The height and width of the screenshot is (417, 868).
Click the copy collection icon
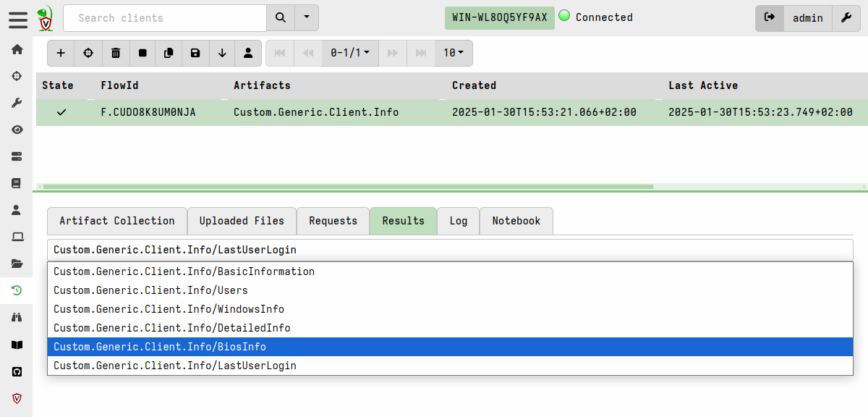click(169, 53)
